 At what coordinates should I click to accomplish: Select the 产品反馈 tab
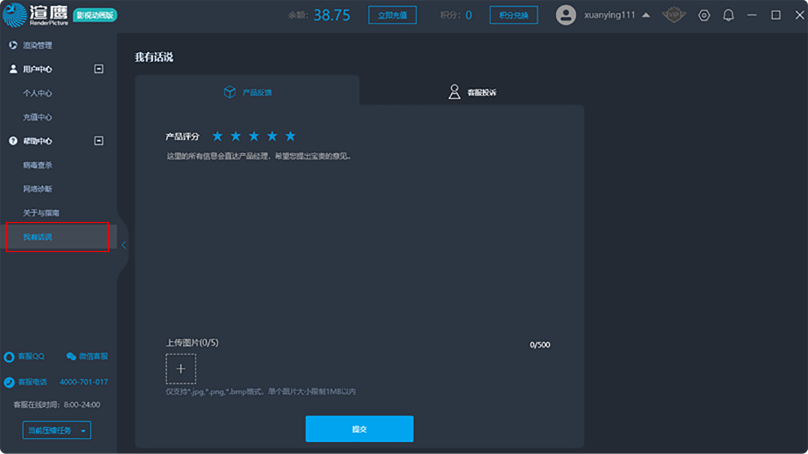[247, 92]
